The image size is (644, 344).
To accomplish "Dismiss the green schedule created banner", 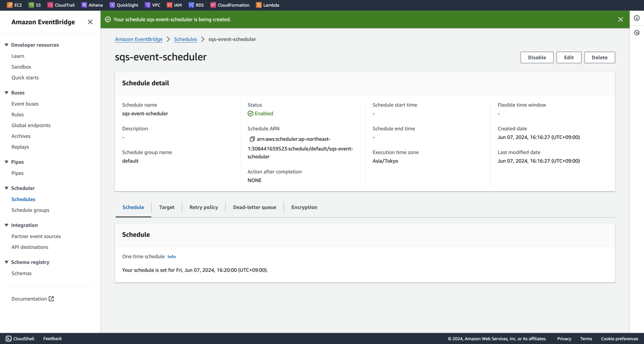I will [621, 19].
